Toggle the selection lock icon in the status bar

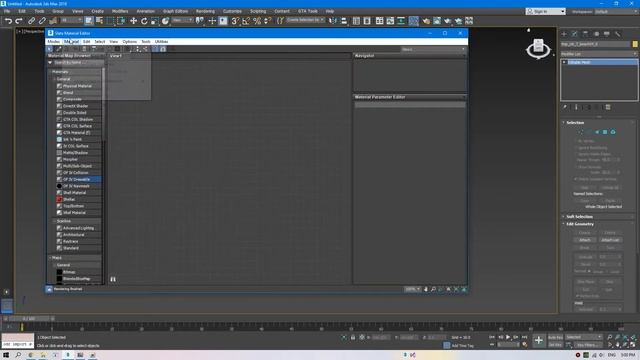point(353,338)
